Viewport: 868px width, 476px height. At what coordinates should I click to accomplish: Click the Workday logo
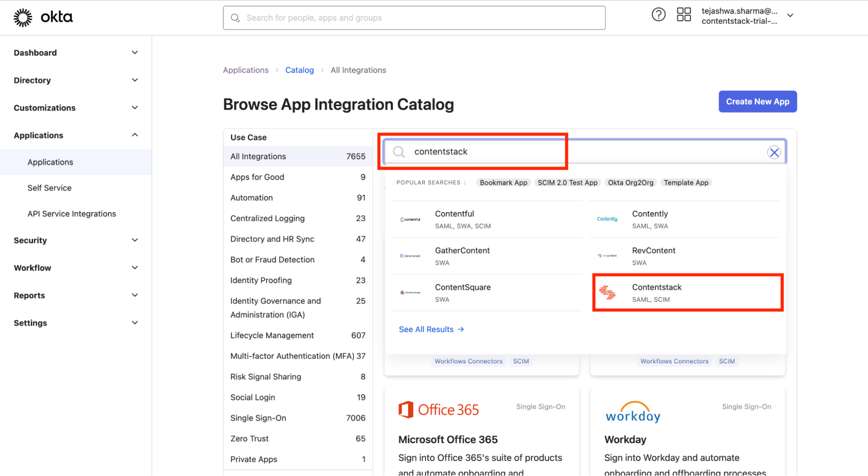click(633, 412)
